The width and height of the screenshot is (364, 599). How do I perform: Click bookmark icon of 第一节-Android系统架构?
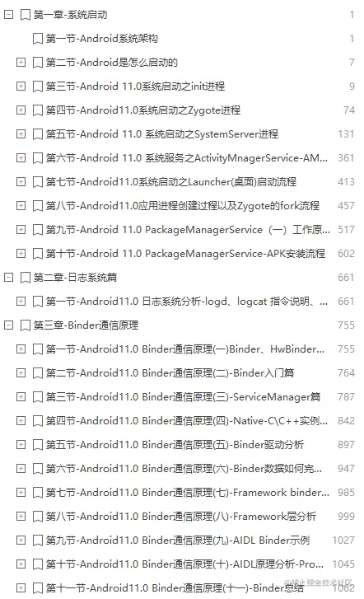[37, 39]
